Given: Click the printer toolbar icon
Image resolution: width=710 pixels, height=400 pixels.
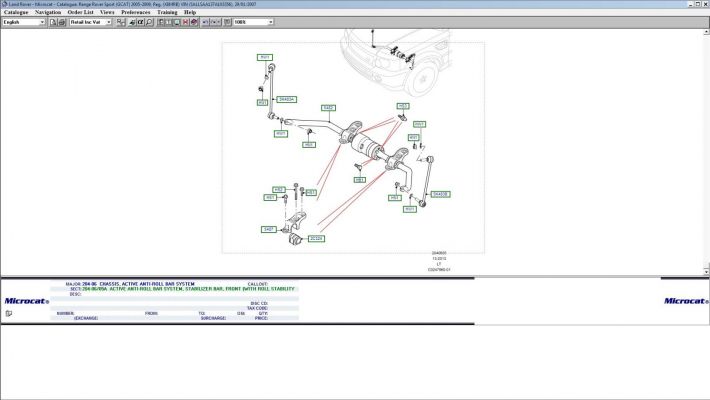Looking at the screenshot, I should coord(62,22).
